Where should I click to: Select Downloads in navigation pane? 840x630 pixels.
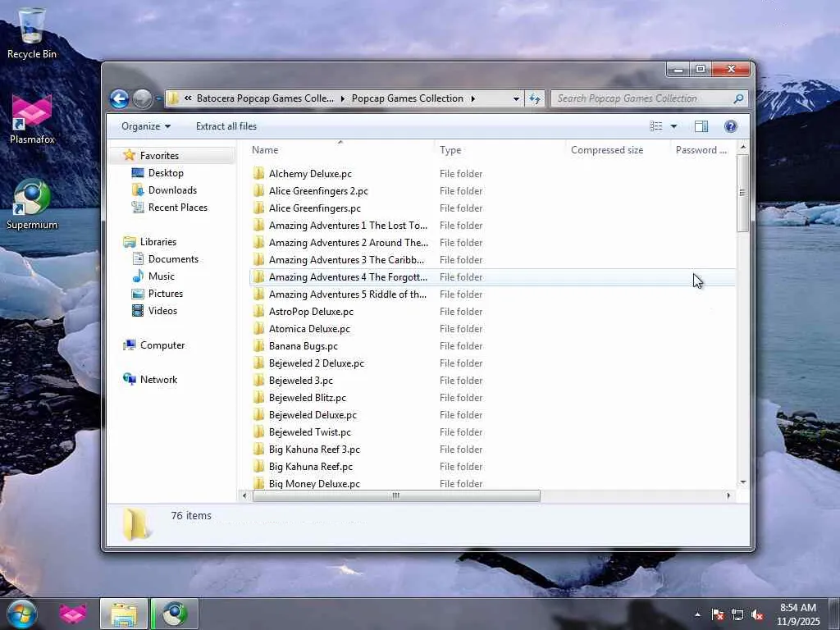[x=172, y=189]
